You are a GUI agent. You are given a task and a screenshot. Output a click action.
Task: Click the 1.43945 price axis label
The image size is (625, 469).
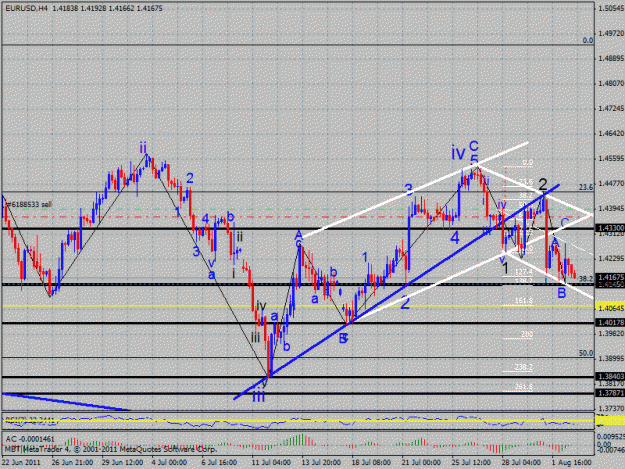pos(611,208)
